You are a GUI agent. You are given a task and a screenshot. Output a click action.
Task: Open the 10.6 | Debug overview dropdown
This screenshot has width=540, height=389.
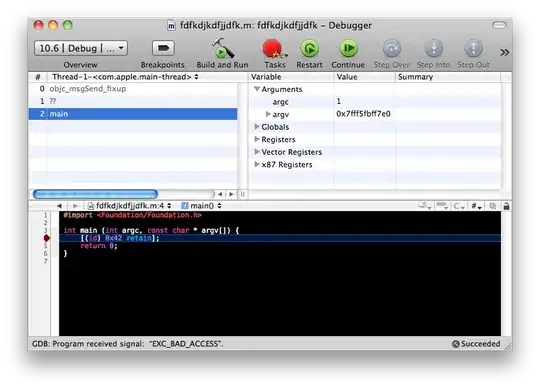[81, 48]
